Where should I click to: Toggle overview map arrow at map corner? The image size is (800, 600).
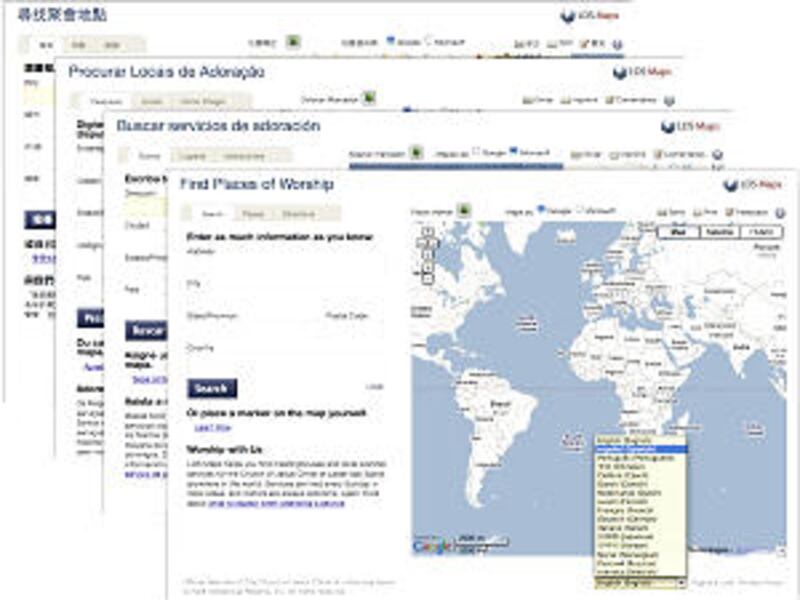pos(781,551)
